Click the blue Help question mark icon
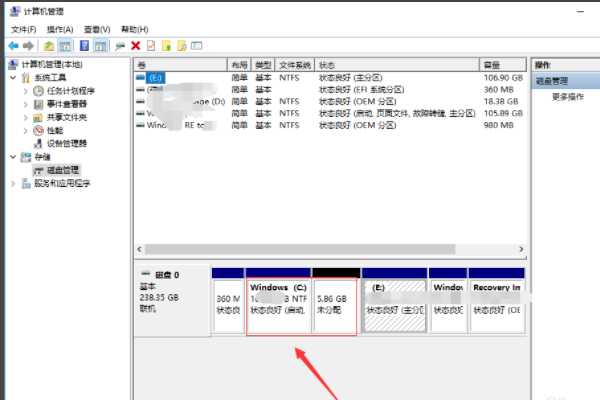The image size is (600, 400). [x=84, y=46]
